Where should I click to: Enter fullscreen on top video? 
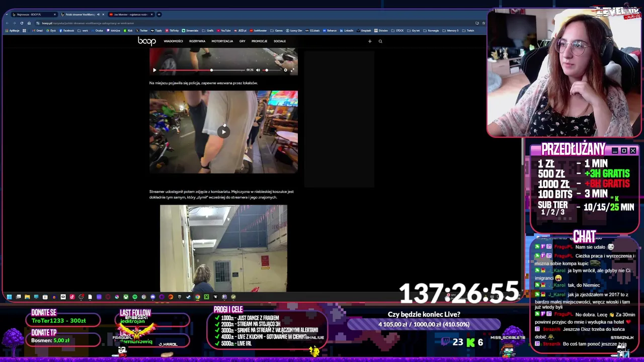[x=292, y=70]
